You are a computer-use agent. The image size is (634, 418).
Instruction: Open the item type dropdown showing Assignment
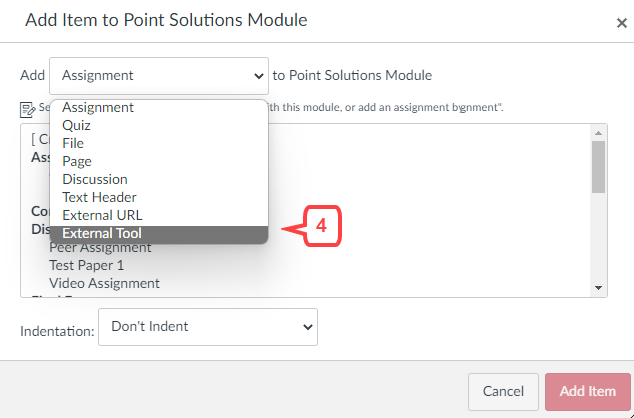[x=159, y=76]
